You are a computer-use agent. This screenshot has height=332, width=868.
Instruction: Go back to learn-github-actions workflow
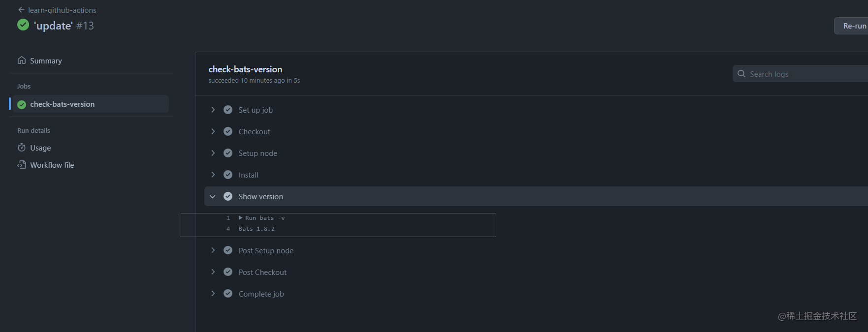point(62,10)
